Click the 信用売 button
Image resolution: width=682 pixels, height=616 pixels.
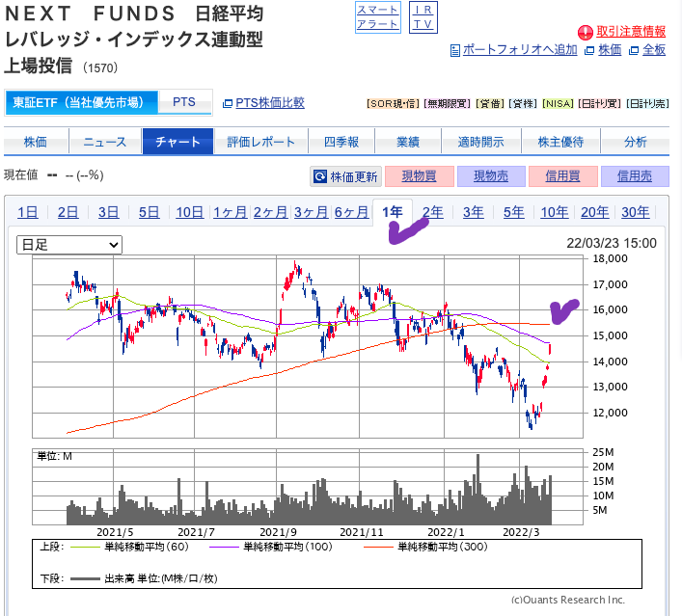(635, 176)
